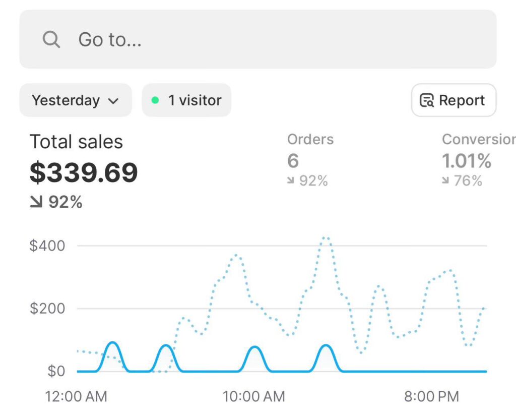Click the 1.01% conversion rate value
The width and height of the screenshot is (516, 420).
(467, 161)
